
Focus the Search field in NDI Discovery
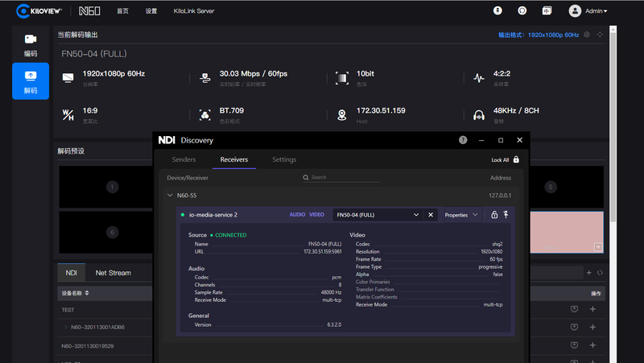[x=341, y=177]
